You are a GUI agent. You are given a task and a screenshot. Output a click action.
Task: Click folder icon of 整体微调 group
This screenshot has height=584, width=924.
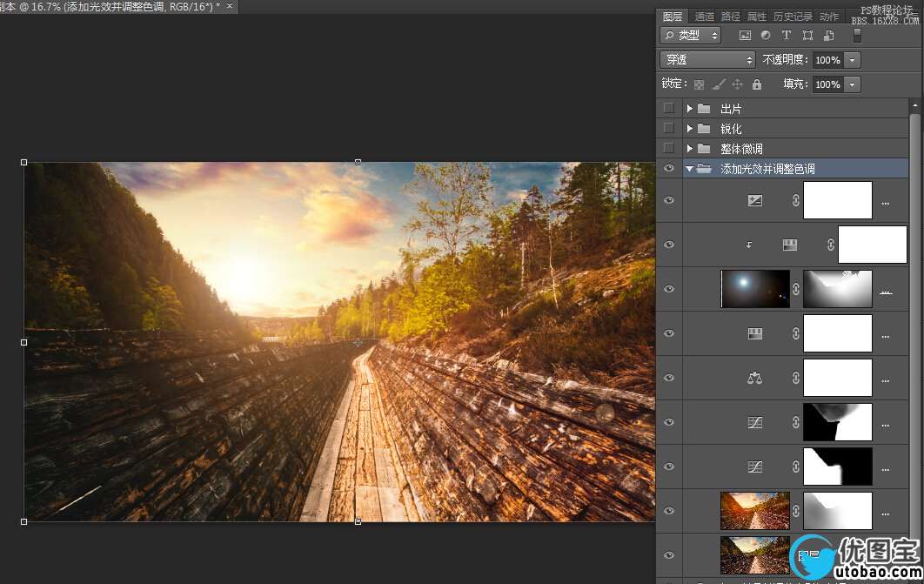pos(704,149)
